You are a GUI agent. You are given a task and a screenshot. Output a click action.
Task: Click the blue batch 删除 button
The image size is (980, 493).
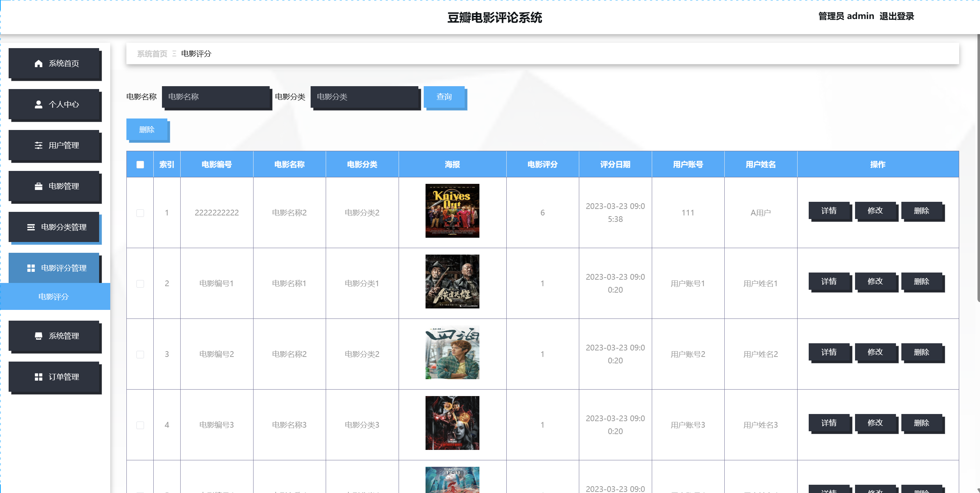coord(147,130)
